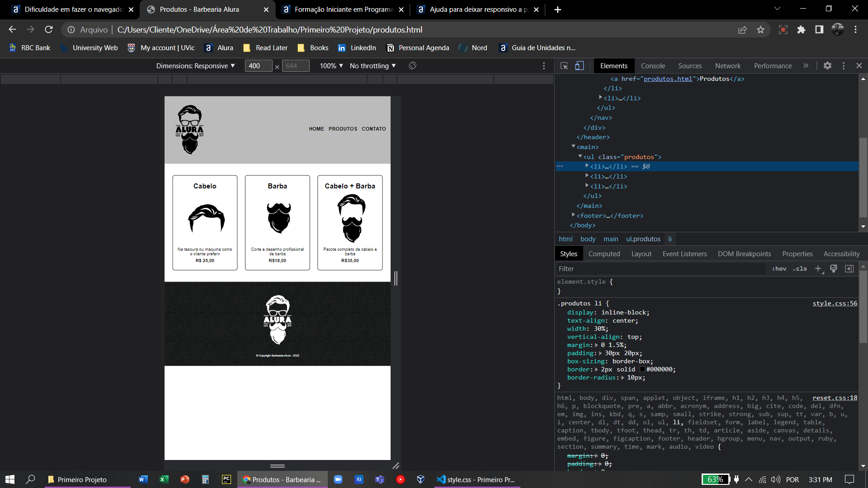
Task: Expand the first li element in DOM tree
Action: pos(587,166)
